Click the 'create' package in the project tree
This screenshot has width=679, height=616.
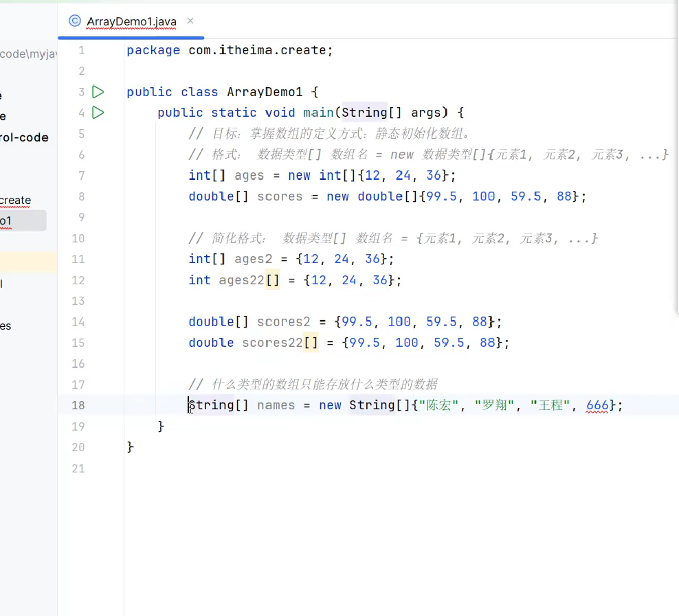click(16, 201)
